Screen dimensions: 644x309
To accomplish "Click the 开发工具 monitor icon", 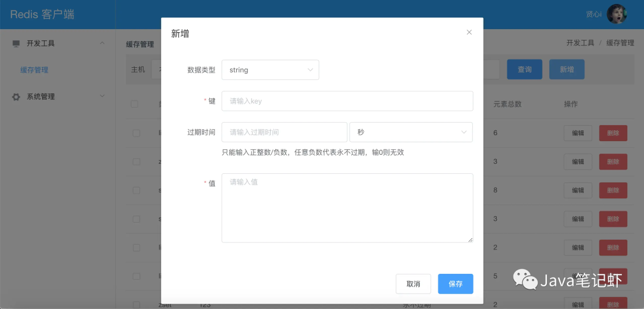I will tap(16, 43).
